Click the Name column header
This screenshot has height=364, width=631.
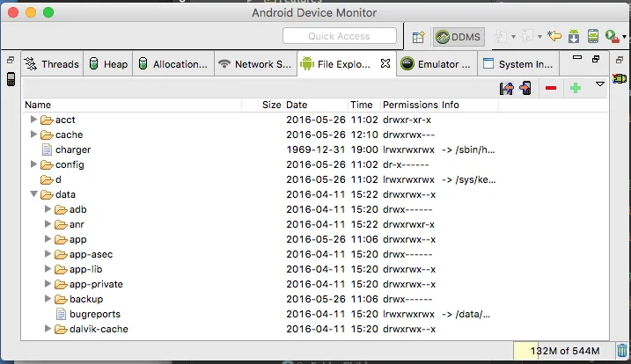click(132, 105)
